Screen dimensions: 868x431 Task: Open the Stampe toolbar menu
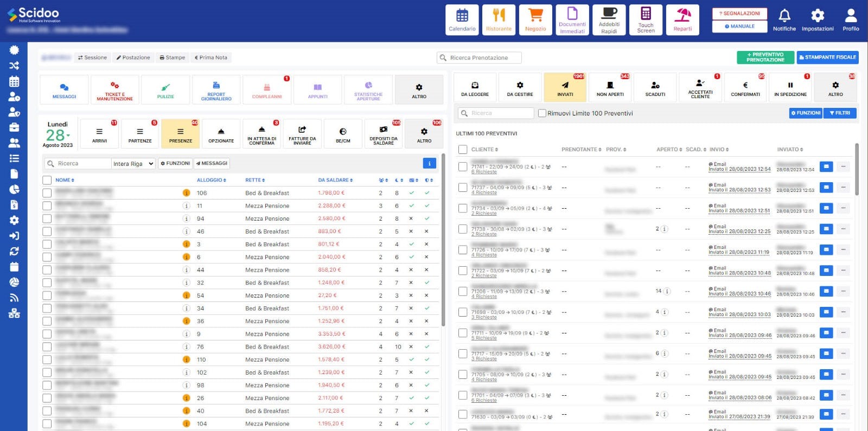click(x=173, y=57)
